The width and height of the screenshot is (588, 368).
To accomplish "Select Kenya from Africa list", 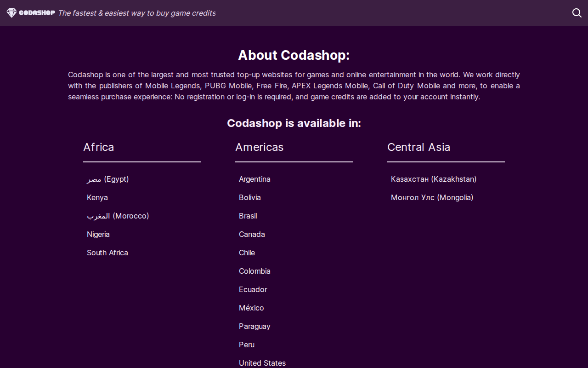I will click(x=97, y=197).
